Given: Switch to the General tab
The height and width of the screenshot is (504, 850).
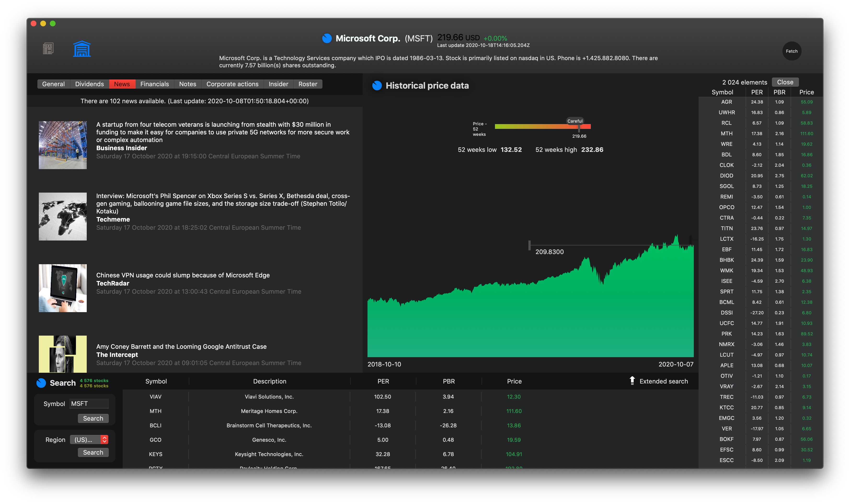Looking at the screenshot, I should point(53,84).
